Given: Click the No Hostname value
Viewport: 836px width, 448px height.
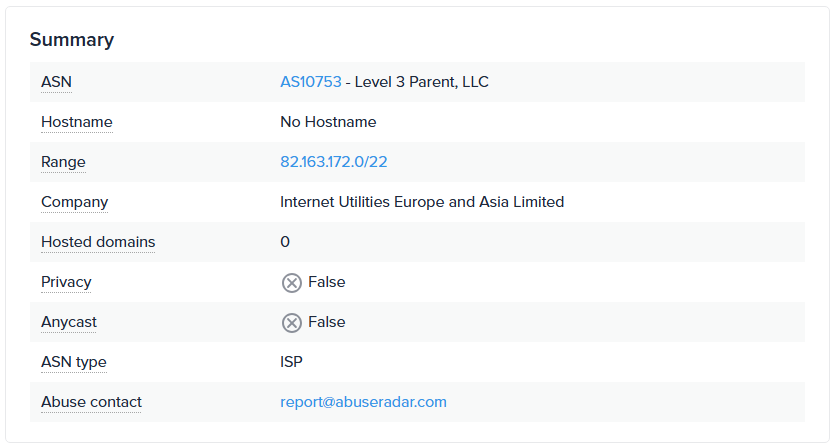Looking at the screenshot, I should [328, 122].
